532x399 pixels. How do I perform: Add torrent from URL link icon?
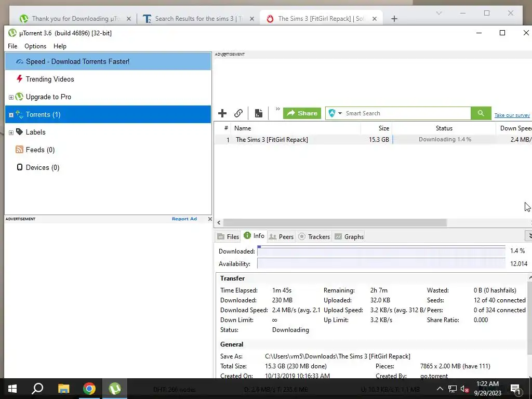(x=238, y=113)
